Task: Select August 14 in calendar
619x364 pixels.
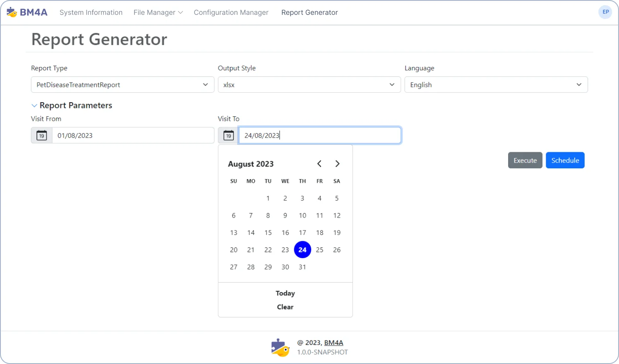Action: tap(251, 232)
